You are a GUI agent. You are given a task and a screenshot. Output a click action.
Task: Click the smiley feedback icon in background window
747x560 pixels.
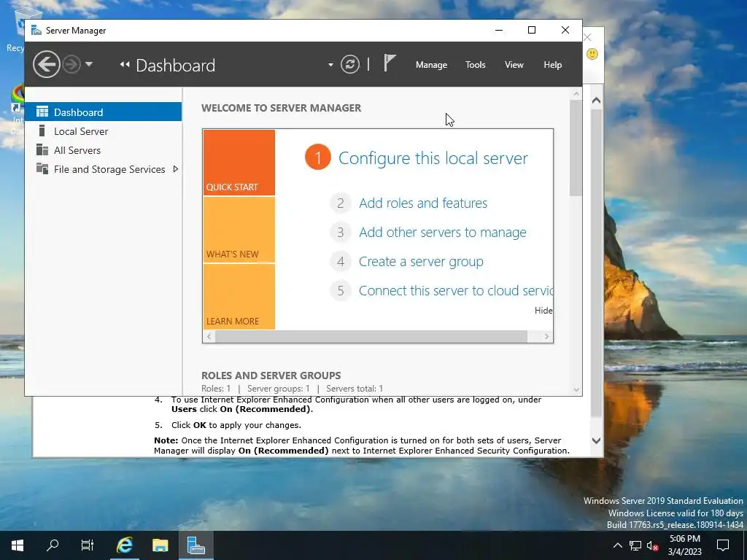tap(592, 53)
